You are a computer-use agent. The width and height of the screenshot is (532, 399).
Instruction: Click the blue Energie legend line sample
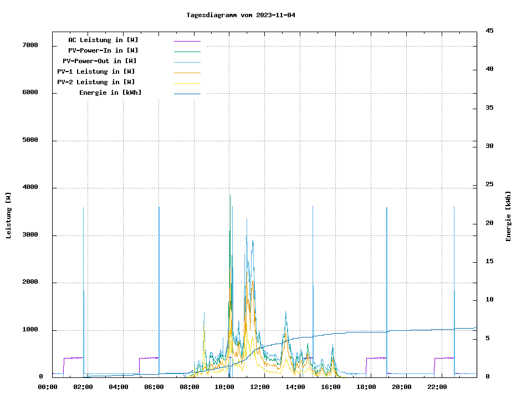[187, 93]
